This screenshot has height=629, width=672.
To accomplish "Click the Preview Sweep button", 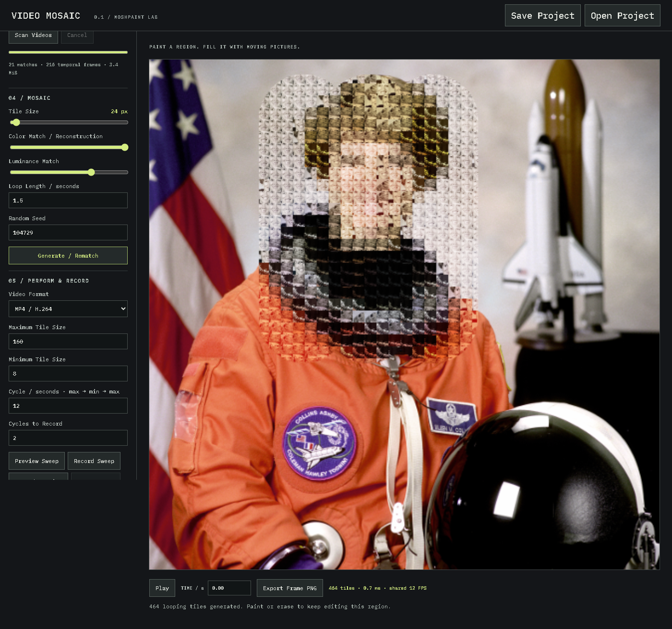I will click(36, 461).
